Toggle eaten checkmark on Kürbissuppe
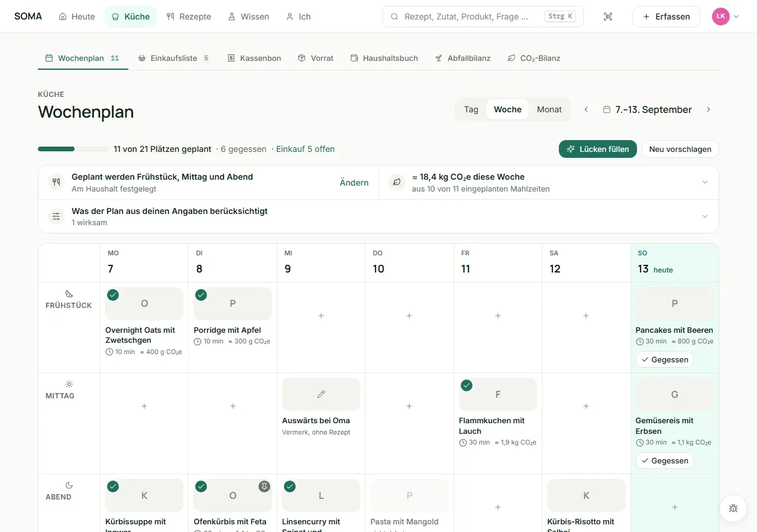 (x=113, y=486)
